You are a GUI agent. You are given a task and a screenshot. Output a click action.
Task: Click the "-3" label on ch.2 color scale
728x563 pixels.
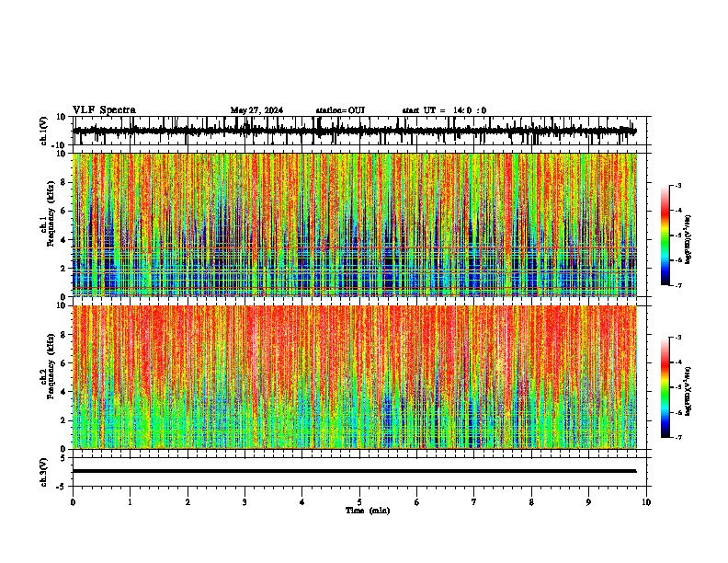point(677,338)
